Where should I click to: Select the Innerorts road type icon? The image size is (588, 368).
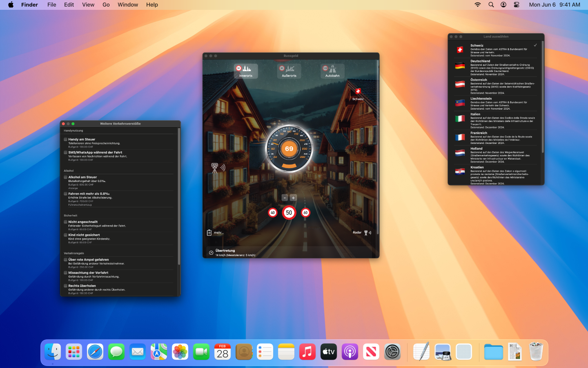coord(246,71)
